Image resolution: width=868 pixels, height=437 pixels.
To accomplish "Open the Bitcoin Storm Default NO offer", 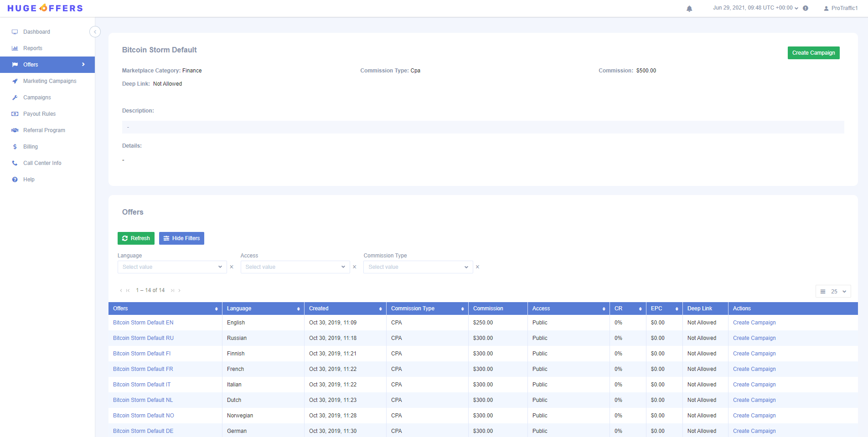I will click(144, 416).
